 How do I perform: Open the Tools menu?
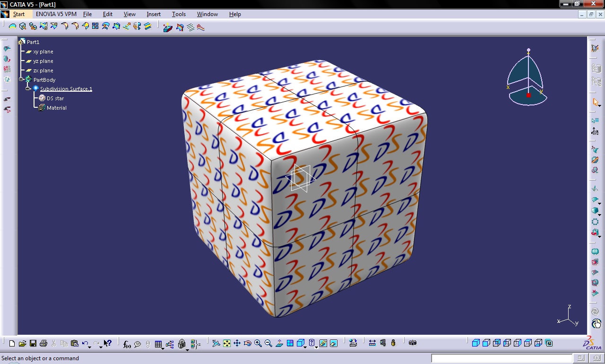(x=179, y=14)
